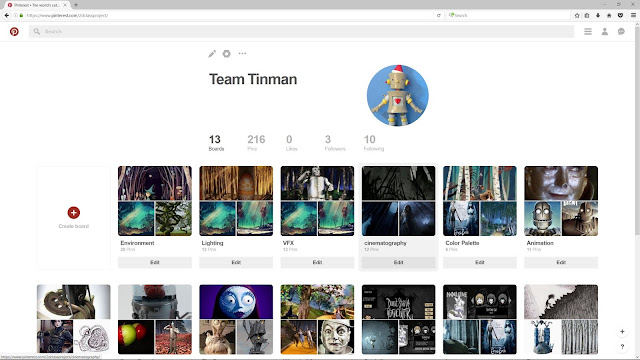Open the Animation board silver face cover
Screen dimensions: 640x360
click(561, 183)
